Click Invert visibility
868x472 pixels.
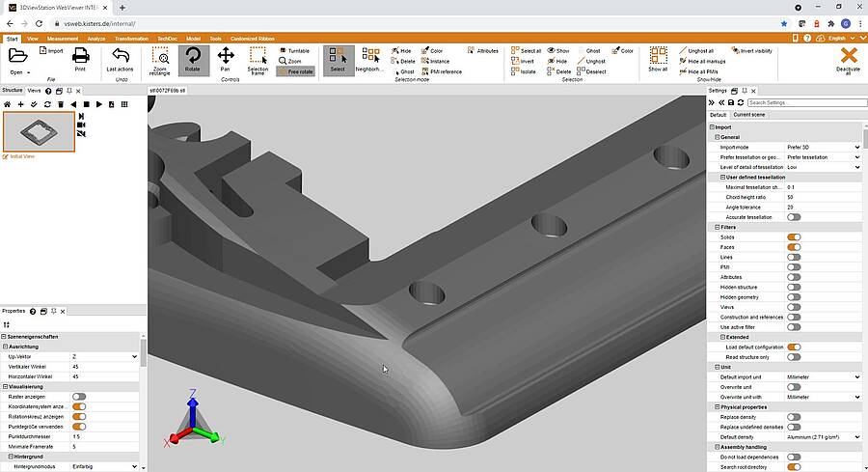pyautogui.click(x=751, y=50)
